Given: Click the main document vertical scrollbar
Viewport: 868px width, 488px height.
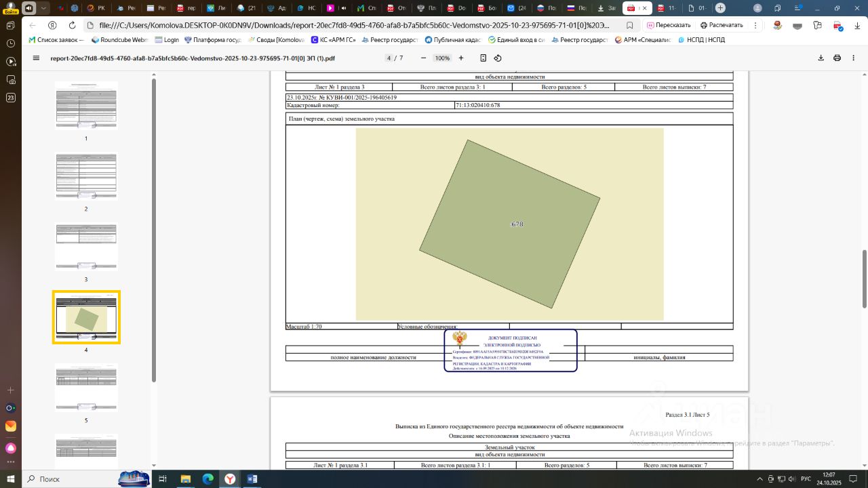Looking at the screenshot, I should (865, 278).
